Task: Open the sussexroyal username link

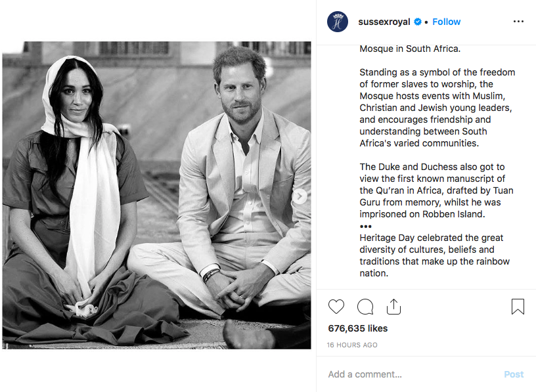Action: 384,22
